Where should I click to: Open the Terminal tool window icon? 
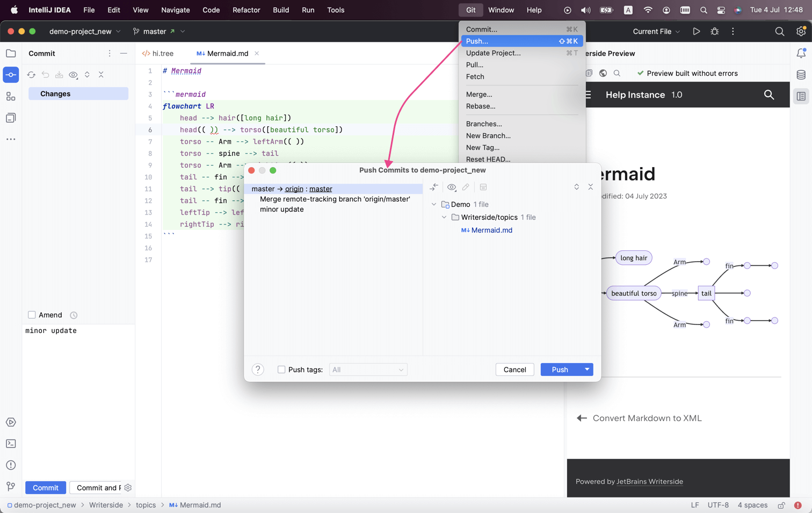tap(11, 444)
